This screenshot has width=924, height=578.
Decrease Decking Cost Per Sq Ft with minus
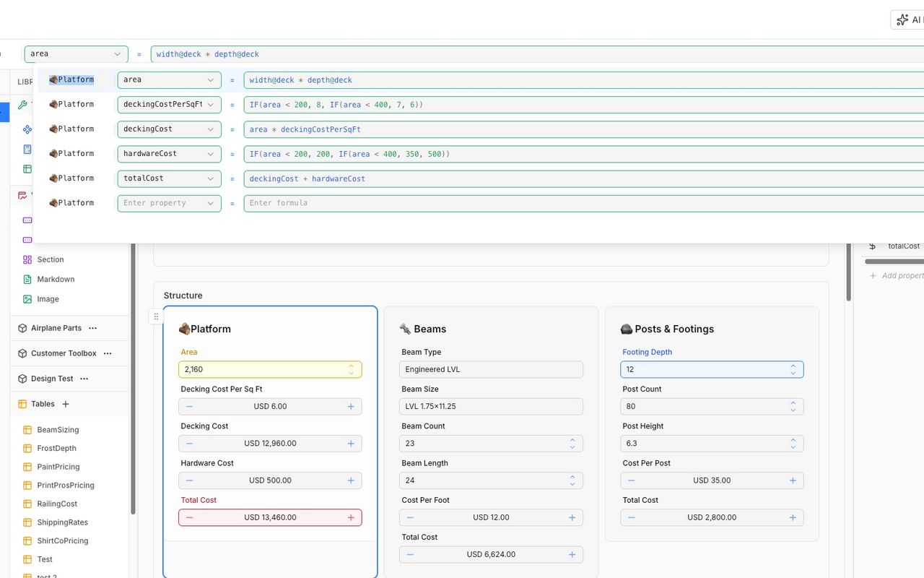[x=189, y=406]
